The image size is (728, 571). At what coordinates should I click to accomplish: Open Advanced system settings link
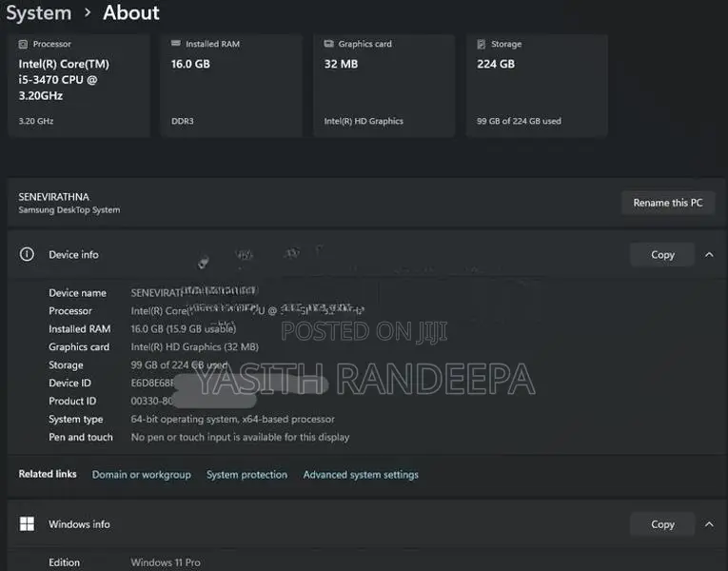coord(361,475)
